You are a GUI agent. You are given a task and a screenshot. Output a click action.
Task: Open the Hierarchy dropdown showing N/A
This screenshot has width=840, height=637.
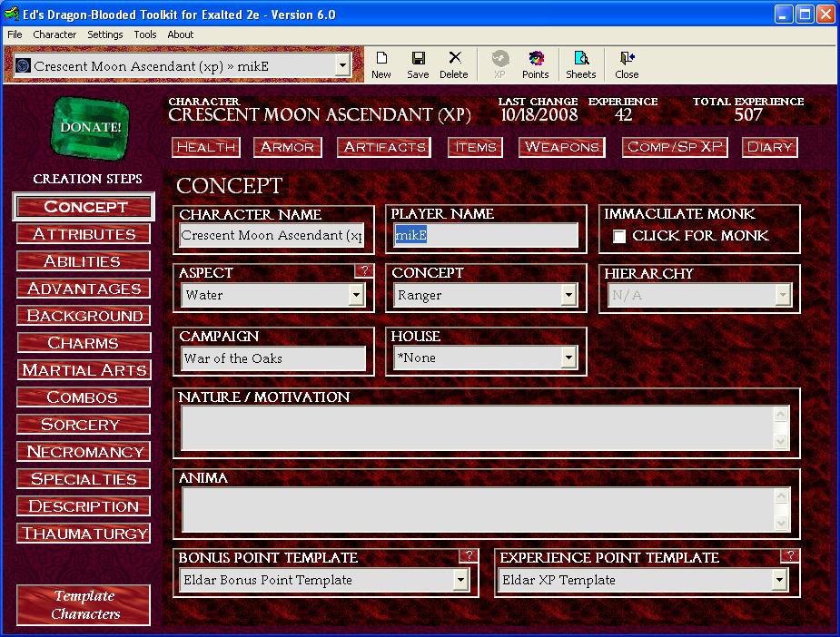783,295
